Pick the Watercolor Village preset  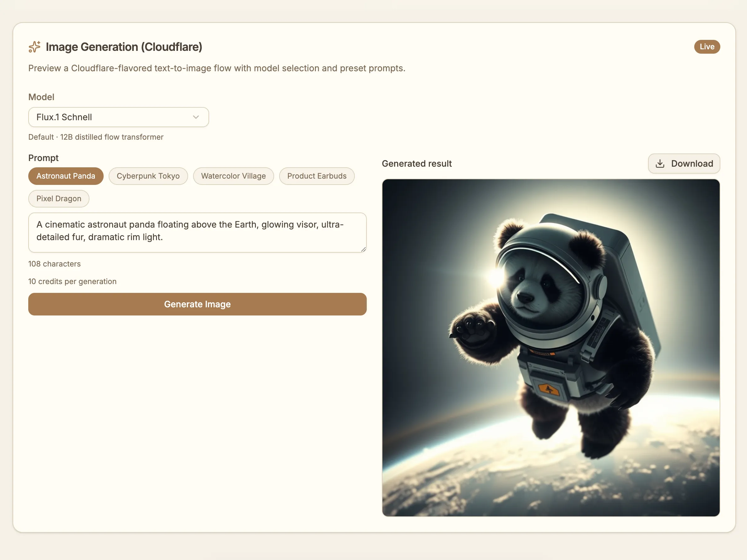tap(233, 176)
